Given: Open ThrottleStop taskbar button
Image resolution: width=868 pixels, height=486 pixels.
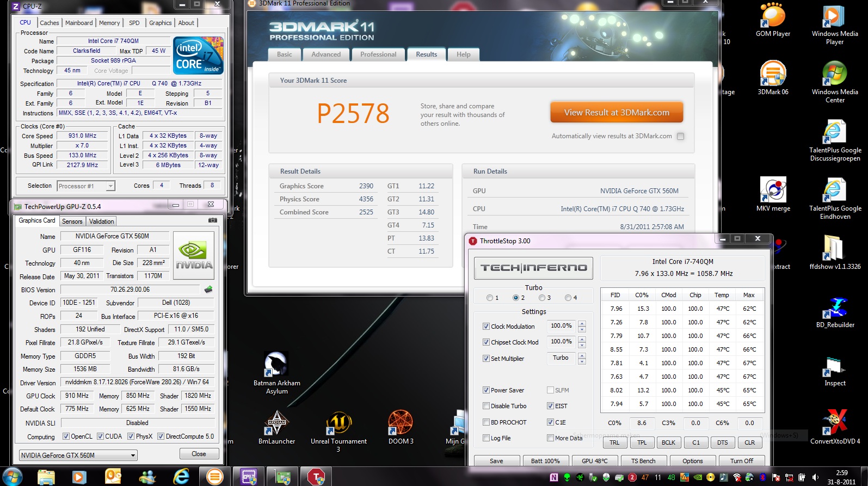Looking at the screenshot, I should pyautogui.click(x=316, y=477).
